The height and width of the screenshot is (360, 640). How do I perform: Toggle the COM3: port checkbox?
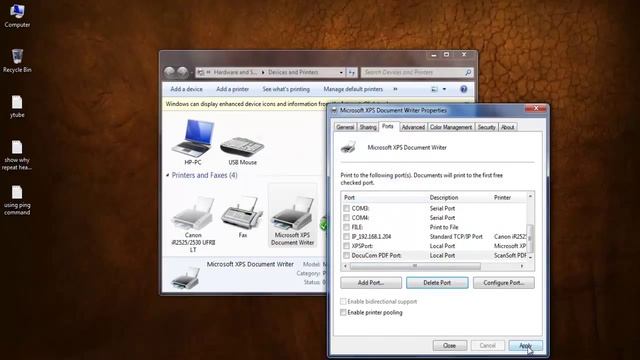pos(346,208)
